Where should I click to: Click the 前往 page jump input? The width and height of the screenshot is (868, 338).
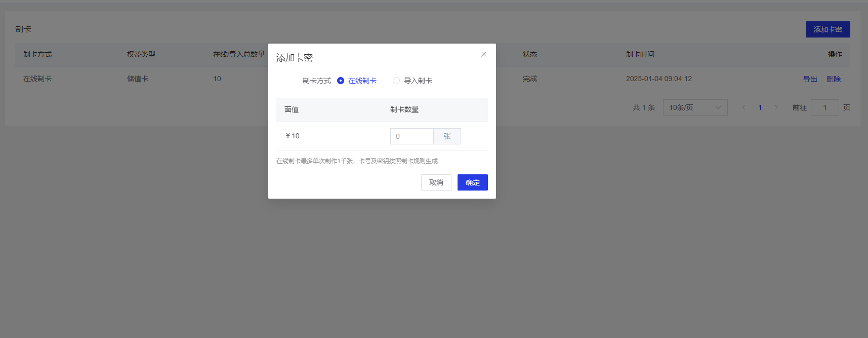click(824, 107)
